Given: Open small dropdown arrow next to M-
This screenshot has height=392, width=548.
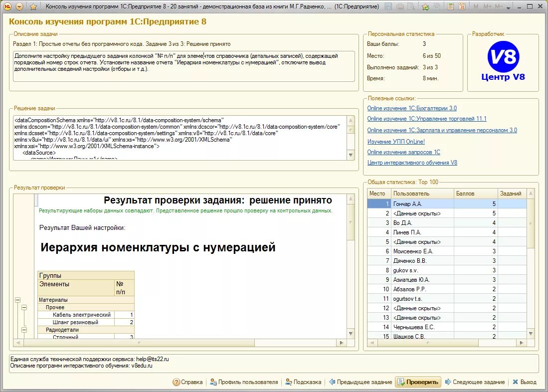Looking at the screenshot, I should point(509,7).
